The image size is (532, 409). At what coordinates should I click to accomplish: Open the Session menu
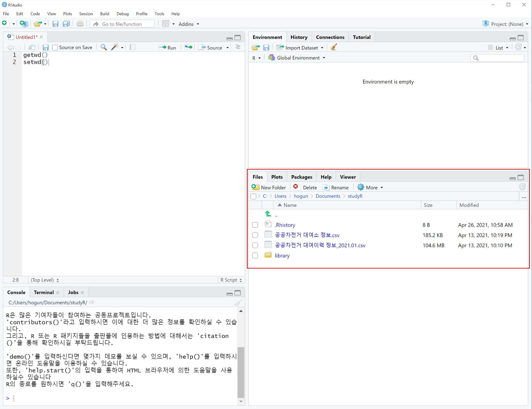86,14
